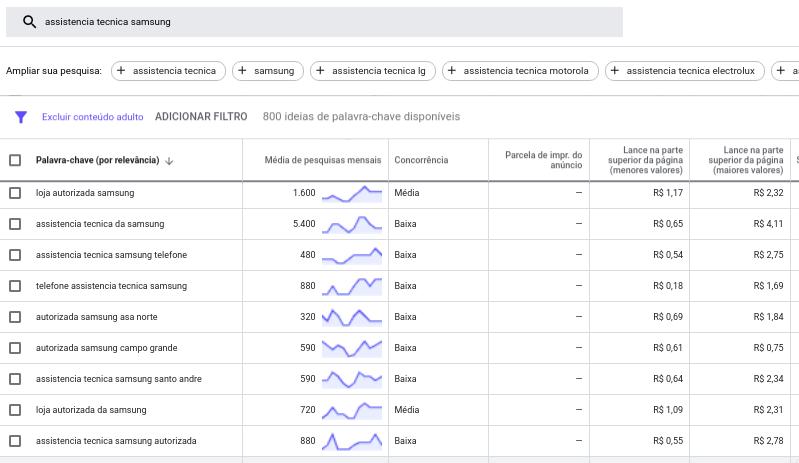Check 'loja autorizada samsung' row checkbox

point(15,193)
